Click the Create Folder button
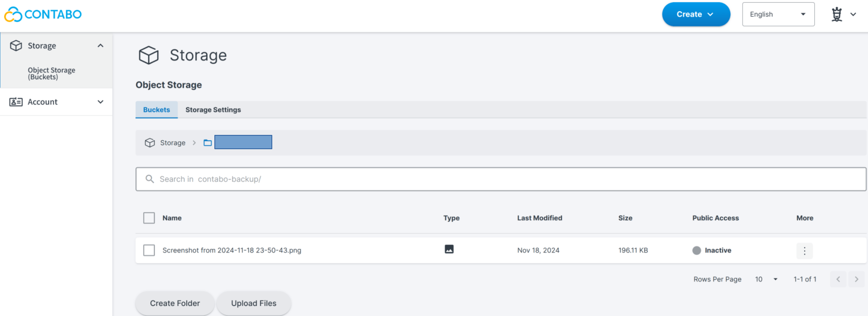 175,303
